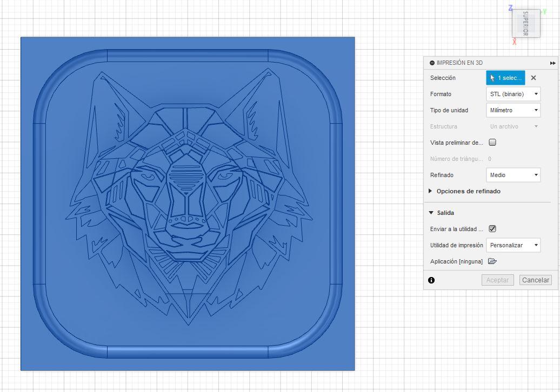Click the SUPERIOR face of ViewCube

526,23
